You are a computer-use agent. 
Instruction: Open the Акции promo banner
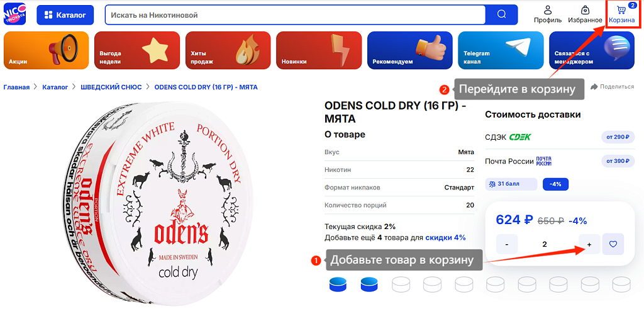46,50
